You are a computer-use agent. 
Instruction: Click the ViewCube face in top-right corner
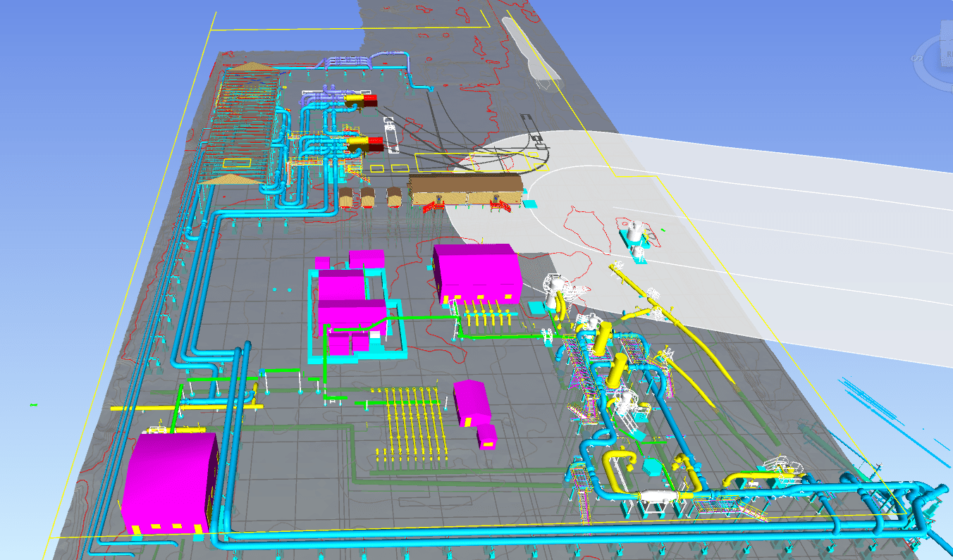coord(941,53)
